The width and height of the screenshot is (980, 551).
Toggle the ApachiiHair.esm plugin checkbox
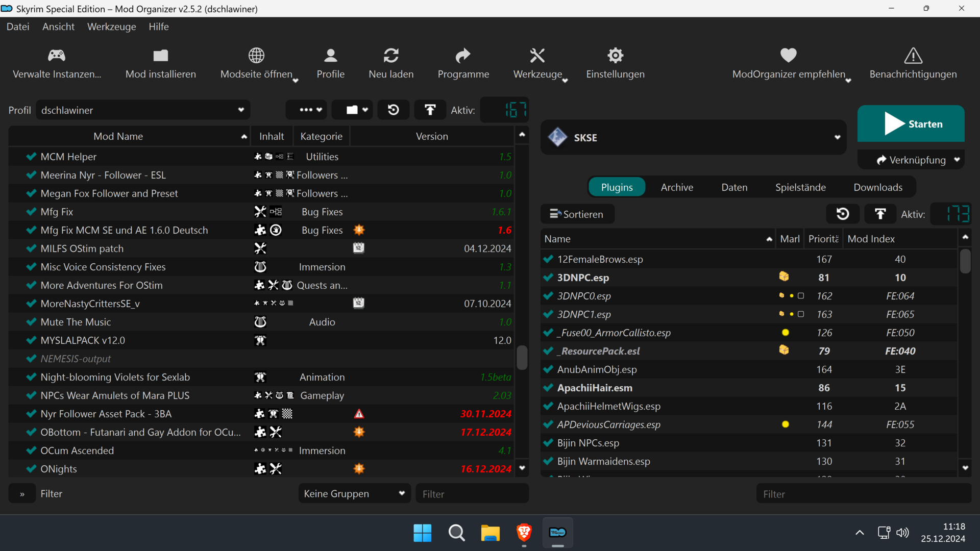pos(549,388)
